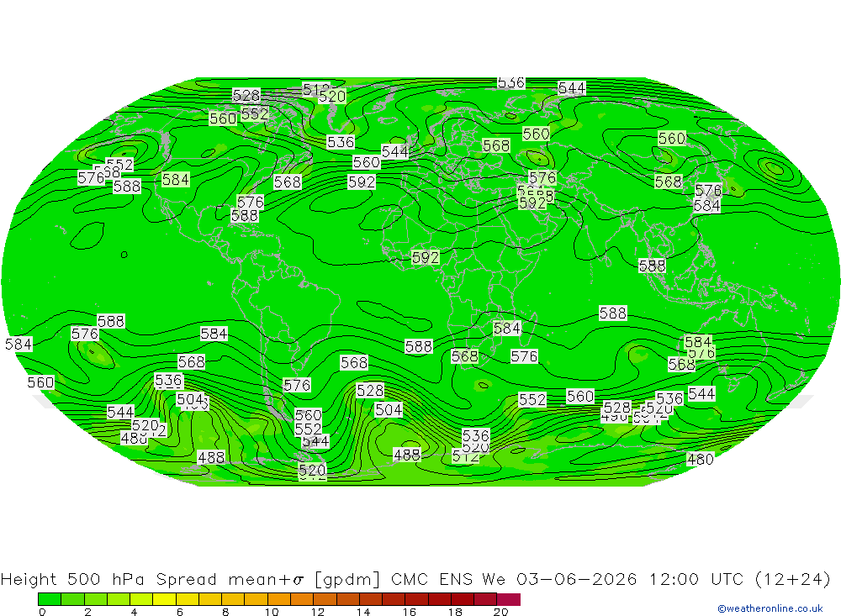Click the "[gpdm]" unit label
Image resolution: width=841 pixels, height=616 pixels.
347,580
